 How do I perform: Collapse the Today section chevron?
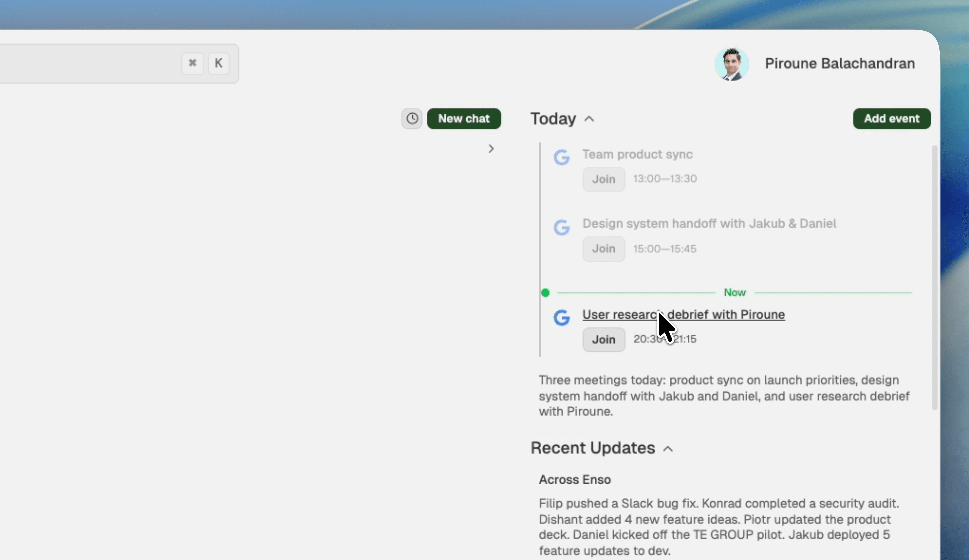(x=589, y=119)
